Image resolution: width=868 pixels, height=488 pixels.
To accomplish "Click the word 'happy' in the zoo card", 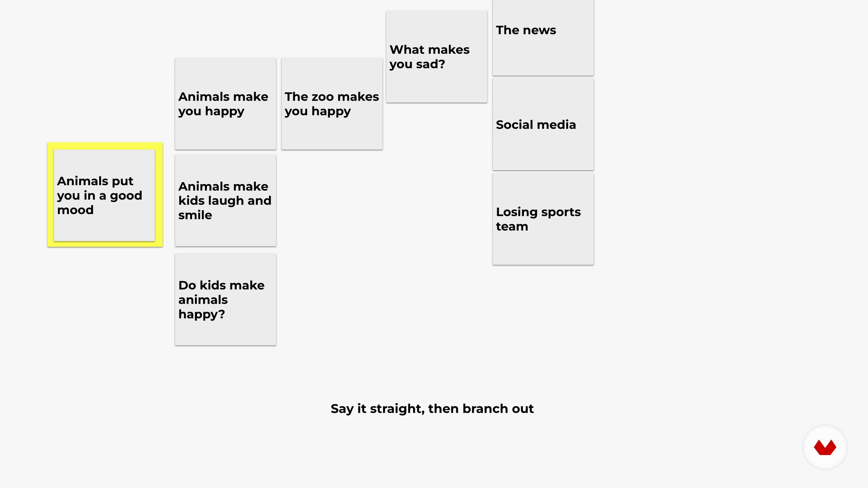I will tap(331, 111).
